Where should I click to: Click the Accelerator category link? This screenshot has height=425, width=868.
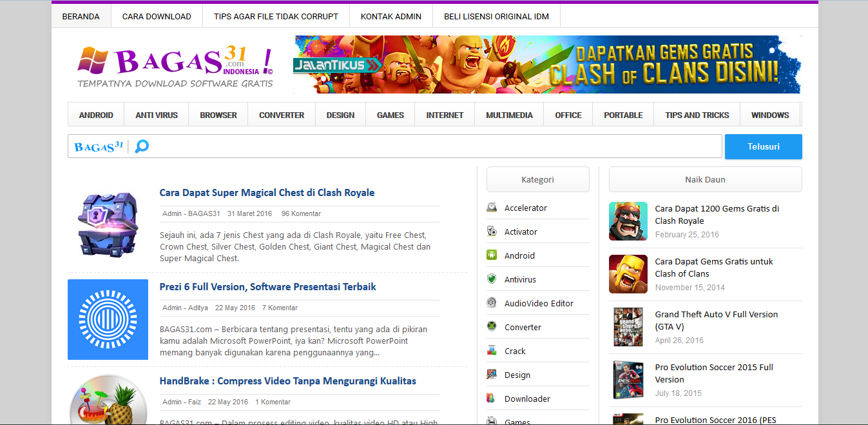pos(526,208)
